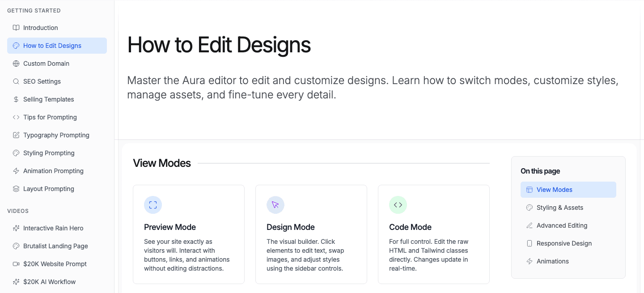Image resolution: width=644 pixels, height=293 pixels.
Task: Click the GETTING STARTED sidebar label
Action: (x=34, y=10)
